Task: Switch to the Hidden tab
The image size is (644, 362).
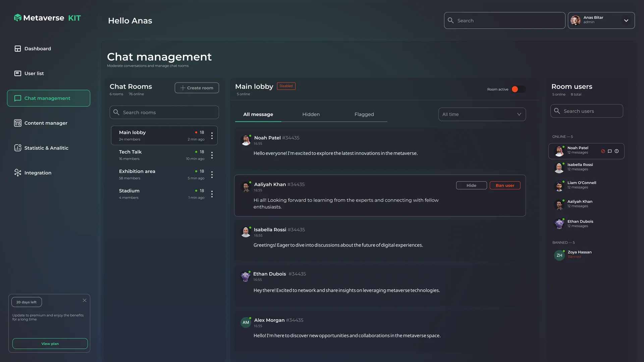Action: coord(311,114)
